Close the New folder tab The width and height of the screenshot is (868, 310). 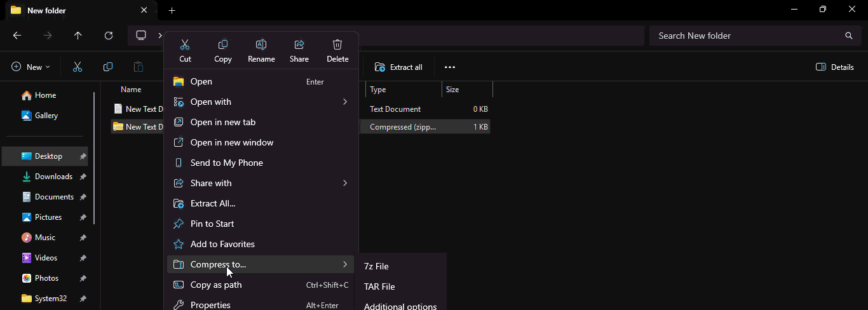pos(144,10)
